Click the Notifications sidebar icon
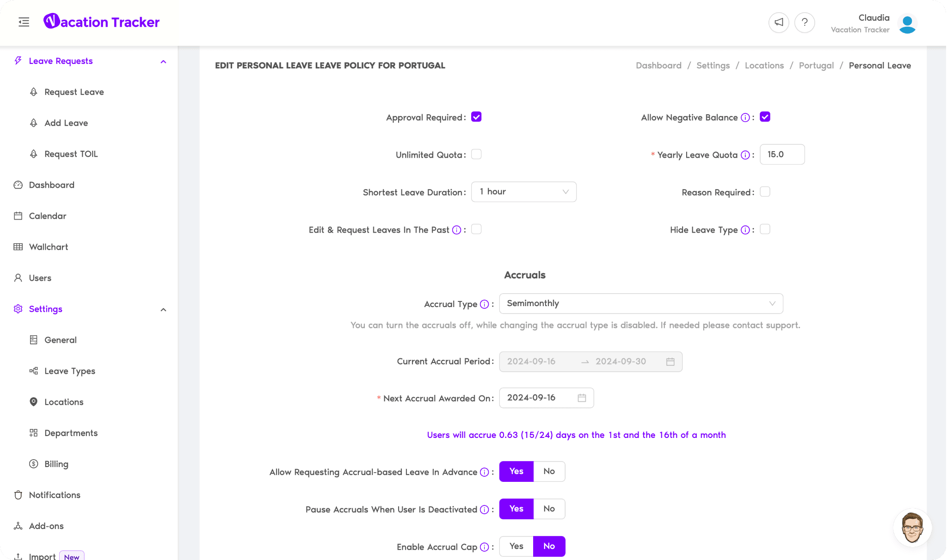 coord(18,495)
